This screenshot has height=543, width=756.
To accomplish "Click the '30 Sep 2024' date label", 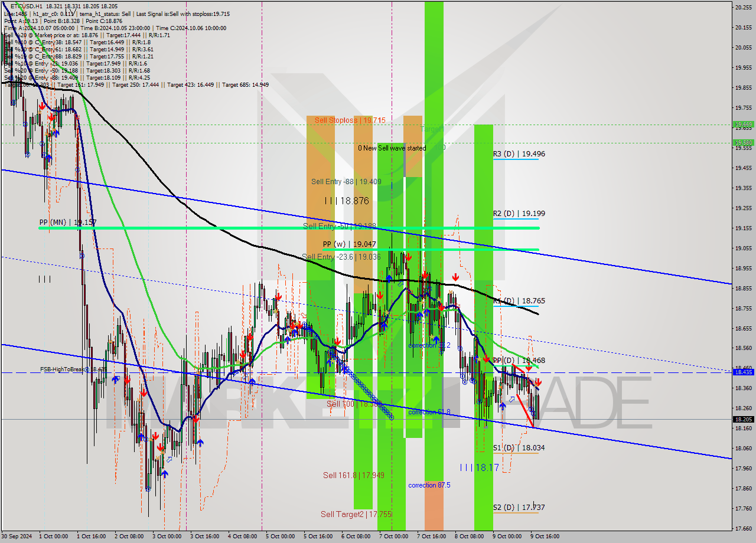I will coord(18,537).
